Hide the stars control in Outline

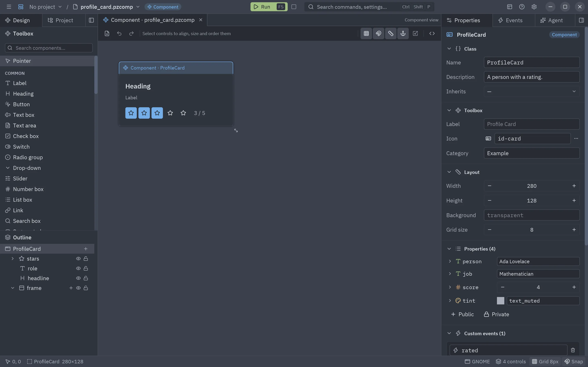pyautogui.click(x=78, y=259)
